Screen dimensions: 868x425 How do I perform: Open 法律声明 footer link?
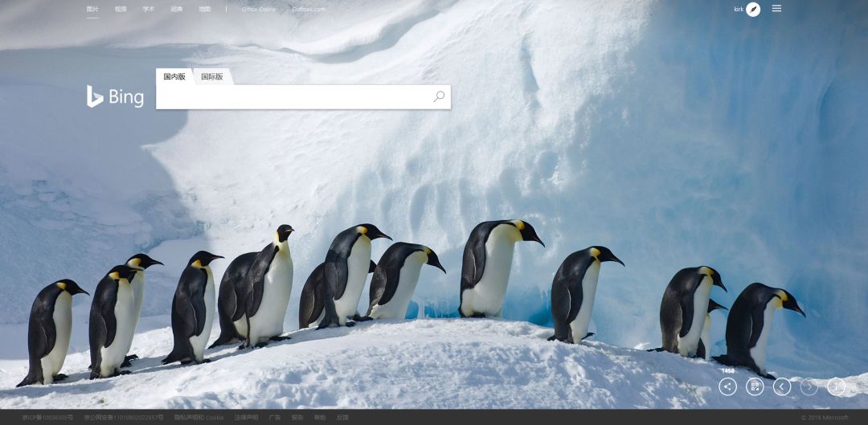(246, 417)
